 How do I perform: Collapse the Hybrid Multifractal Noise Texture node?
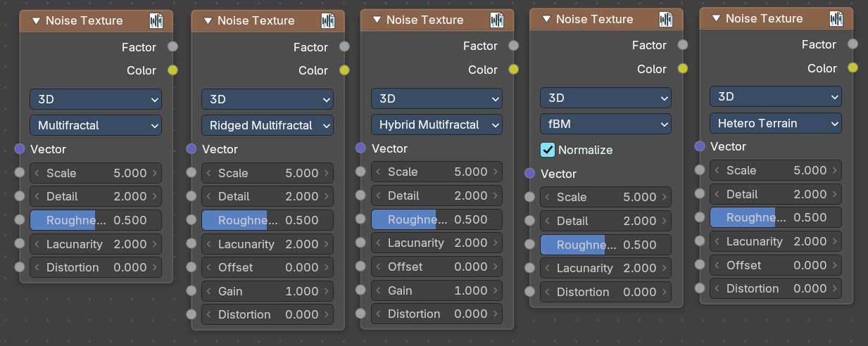coord(376,20)
